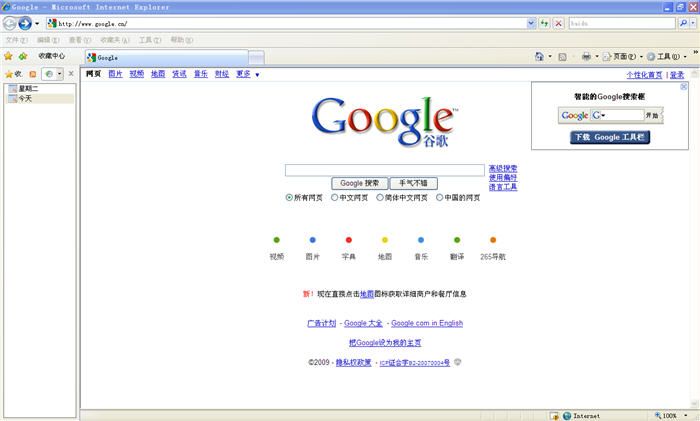Click the 资讯 link in top navigation
The height and width of the screenshot is (421, 700).
pos(179,74)
